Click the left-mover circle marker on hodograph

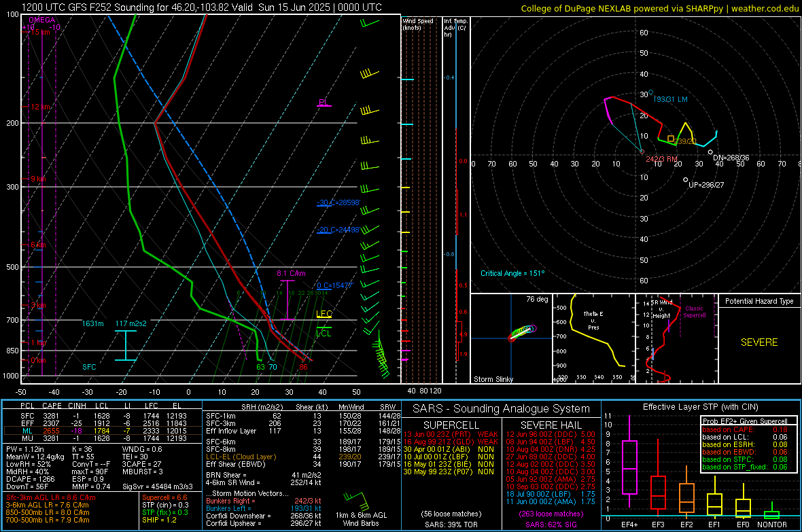coord(650,93)
